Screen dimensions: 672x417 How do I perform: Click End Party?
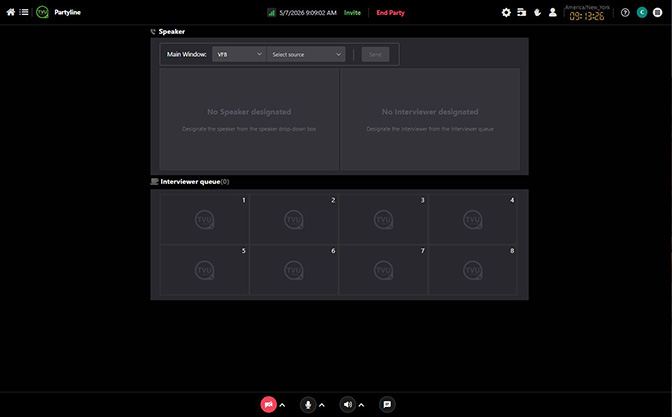point(390,13)
